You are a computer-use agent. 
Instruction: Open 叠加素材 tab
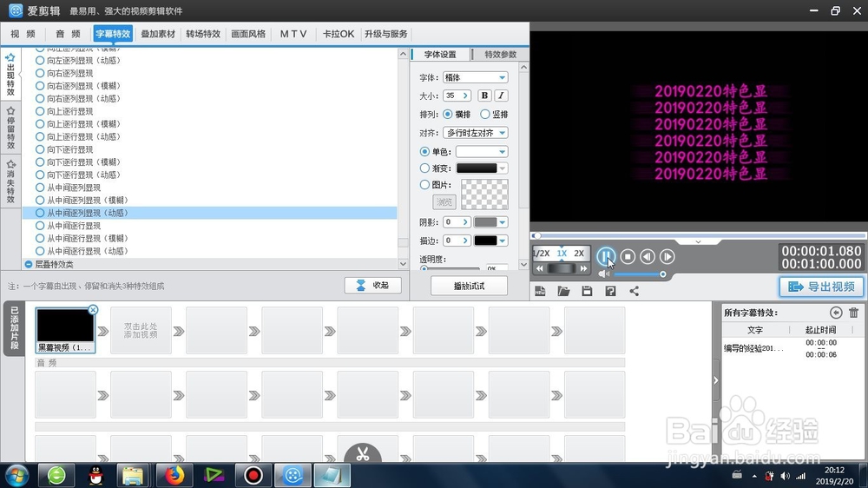click(x=158, y=34)
